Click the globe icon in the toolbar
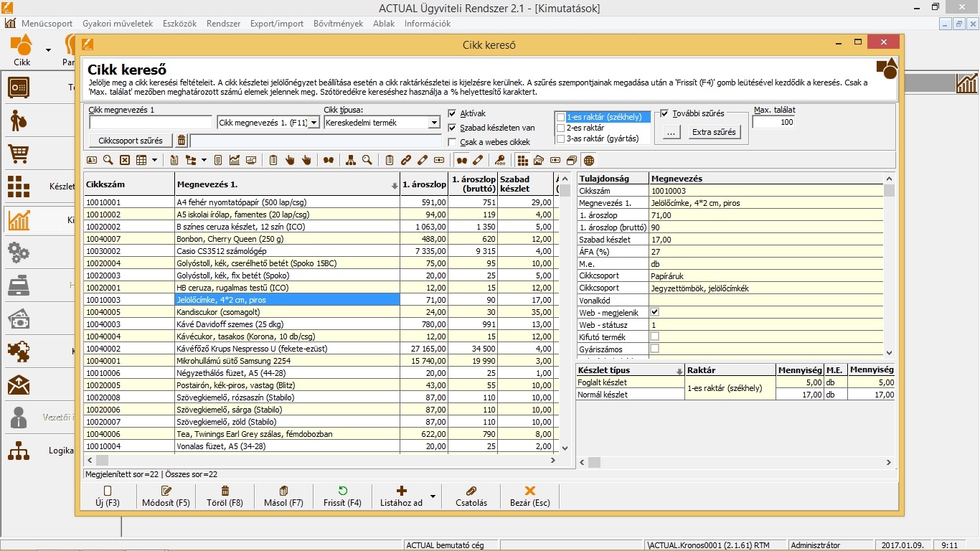The width and height of the screenshot is (980, 551). click(589, 160)
